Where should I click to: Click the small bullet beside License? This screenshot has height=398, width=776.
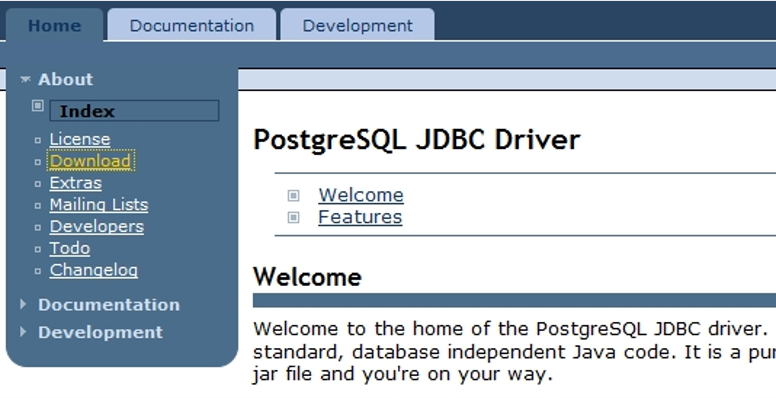pyautogui.click(x=38, y=141)
